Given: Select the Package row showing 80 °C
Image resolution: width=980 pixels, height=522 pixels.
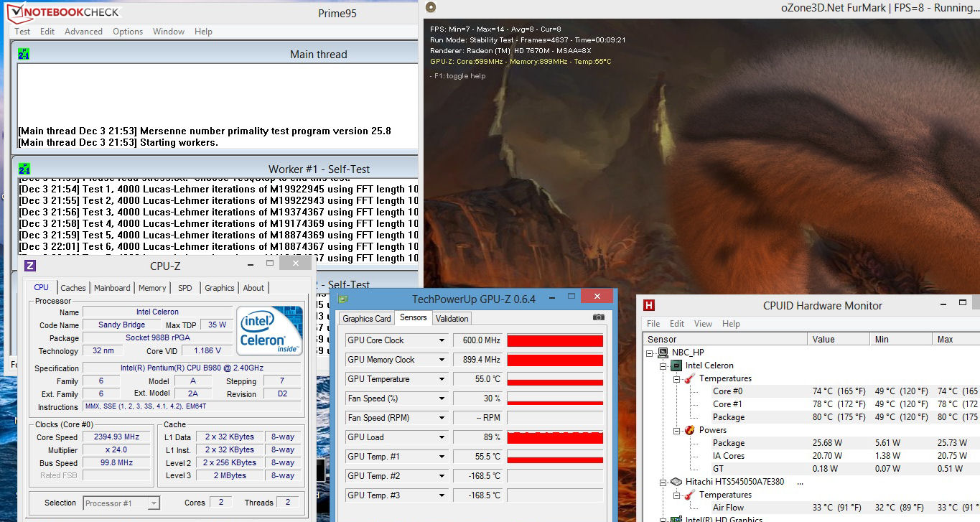Looking at the screenshot, I should 811,417.
